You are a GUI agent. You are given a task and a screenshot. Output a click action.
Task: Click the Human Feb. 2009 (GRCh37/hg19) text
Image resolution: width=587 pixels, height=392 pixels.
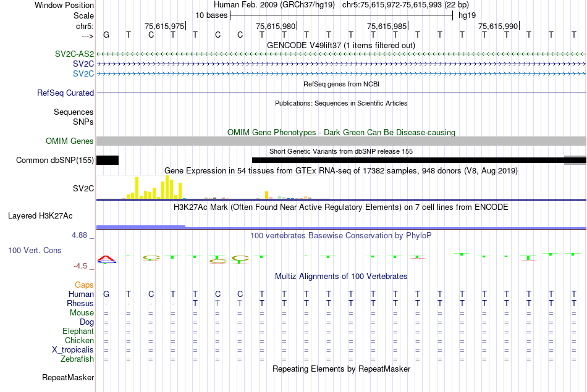[x=274, y=5]
